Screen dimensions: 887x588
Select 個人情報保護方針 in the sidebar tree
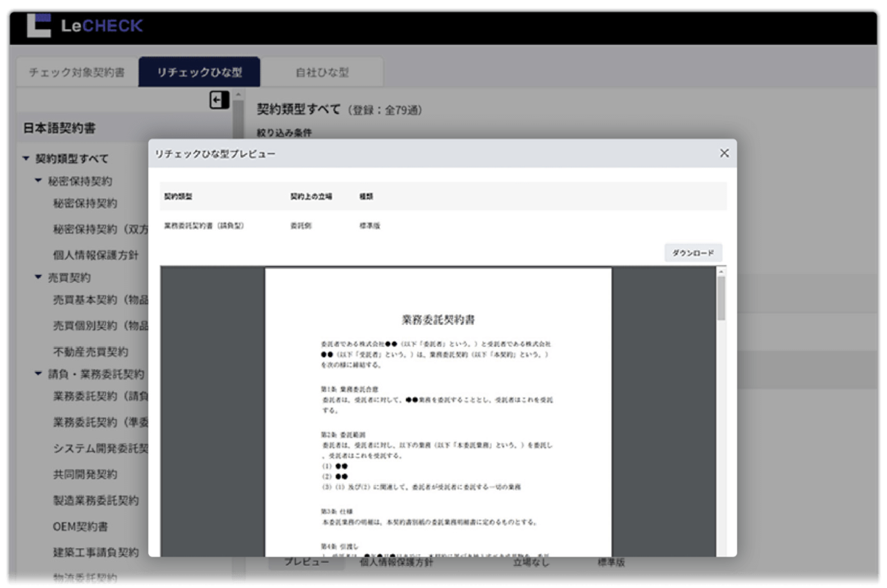point(96,255)
